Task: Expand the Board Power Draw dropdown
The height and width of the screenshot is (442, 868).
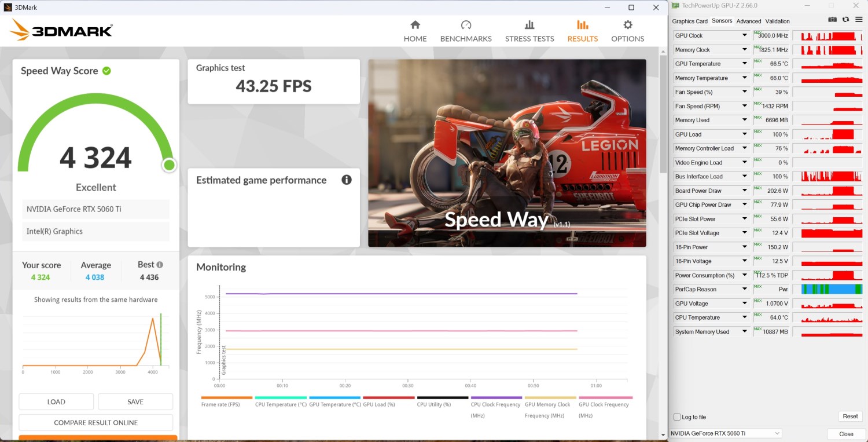Action: click(x=745, y=191)
